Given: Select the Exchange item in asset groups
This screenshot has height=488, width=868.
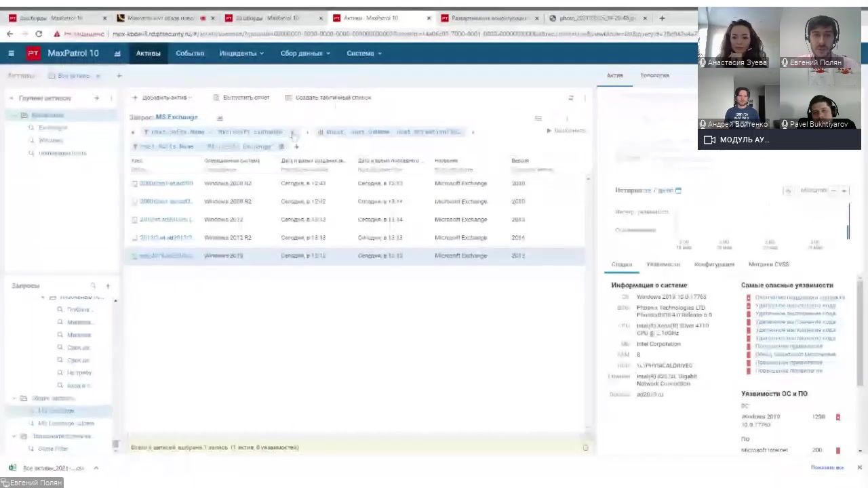Looking at the screenshot, I should 53,127.
